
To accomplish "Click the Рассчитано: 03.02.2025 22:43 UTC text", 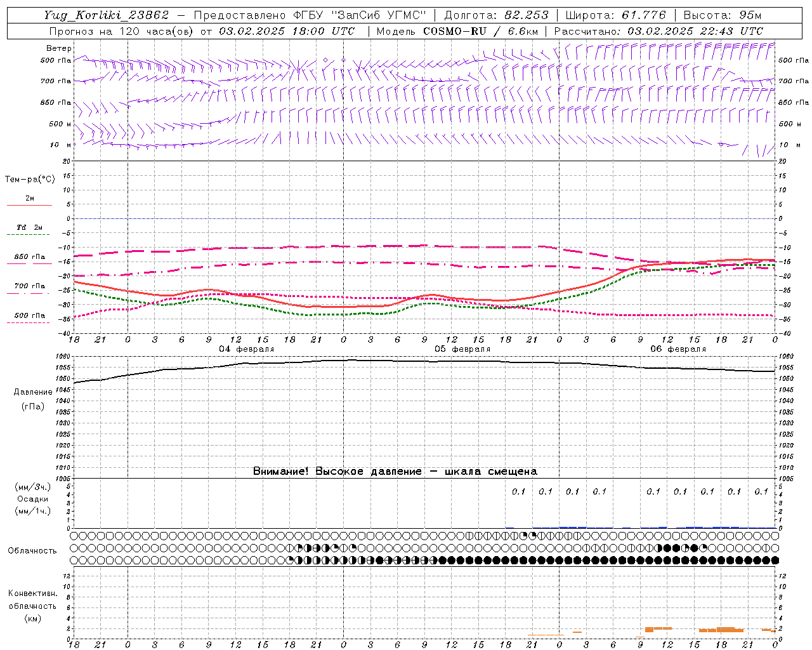I will (x=658, y=31).
